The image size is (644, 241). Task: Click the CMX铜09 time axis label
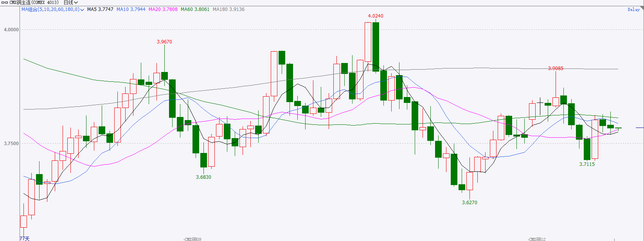pos(193,239)
